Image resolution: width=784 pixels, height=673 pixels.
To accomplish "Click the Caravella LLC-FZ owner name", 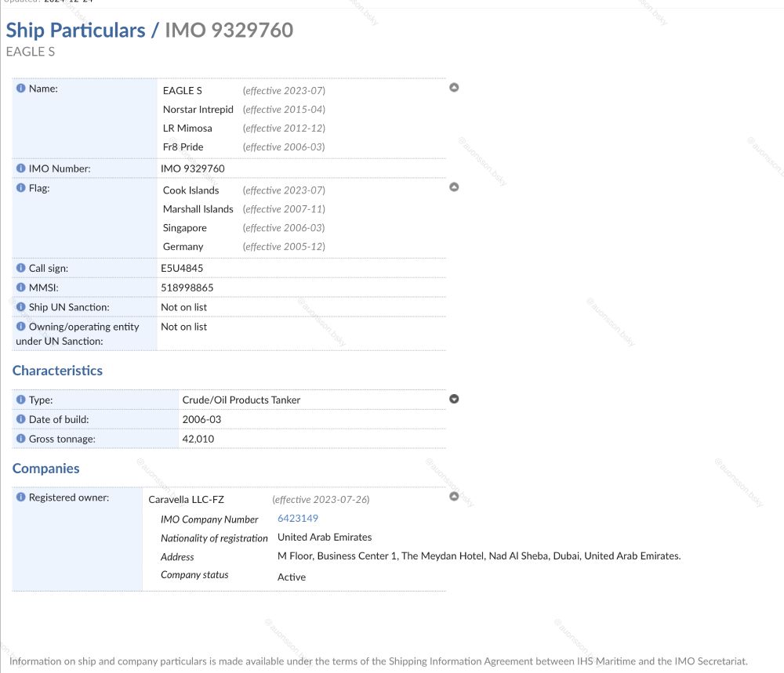I will (x=186, y=500).
